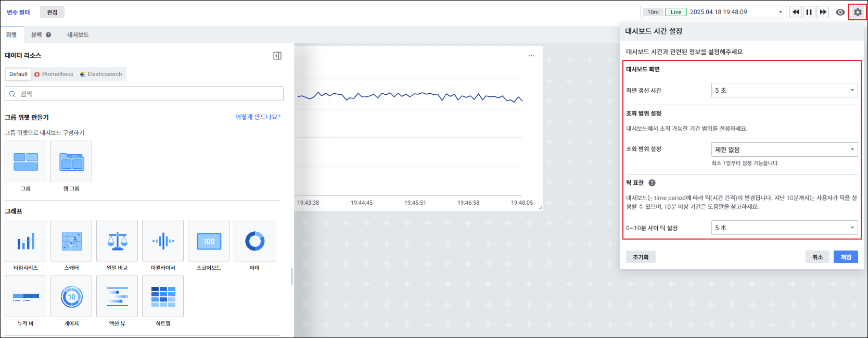Open the 어떻게 만드나요? help link
The height and width of the screenshot is (338, 868).
pyautogui.click(x=258, y=117)
